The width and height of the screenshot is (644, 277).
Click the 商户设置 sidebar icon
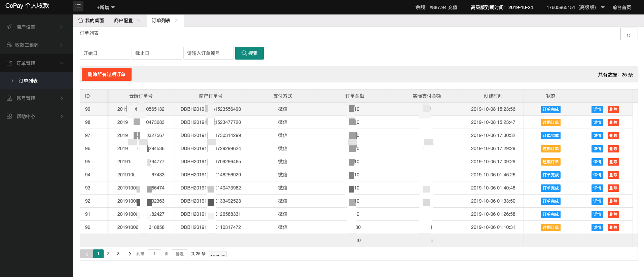click(9, 27)
